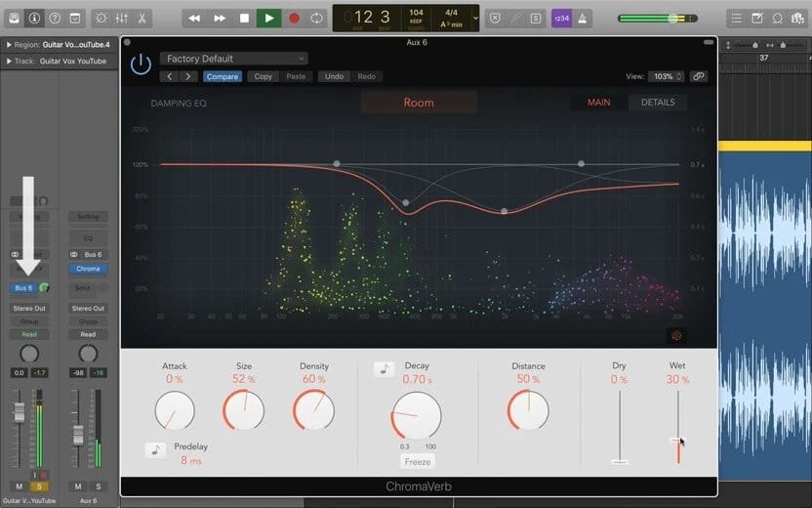Toggle the DAMPING EQ label
This screenshot has height=508, width=812.
[x=179, y=104]
